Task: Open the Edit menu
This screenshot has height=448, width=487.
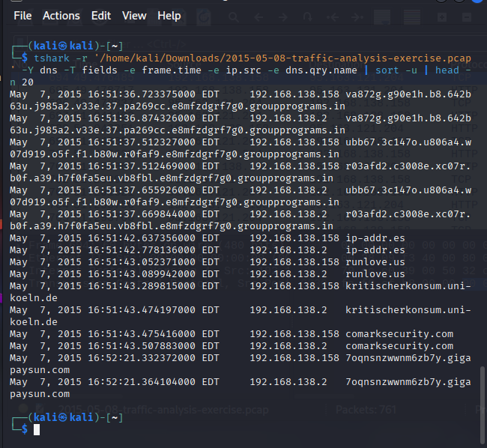Action: point(101,16)
